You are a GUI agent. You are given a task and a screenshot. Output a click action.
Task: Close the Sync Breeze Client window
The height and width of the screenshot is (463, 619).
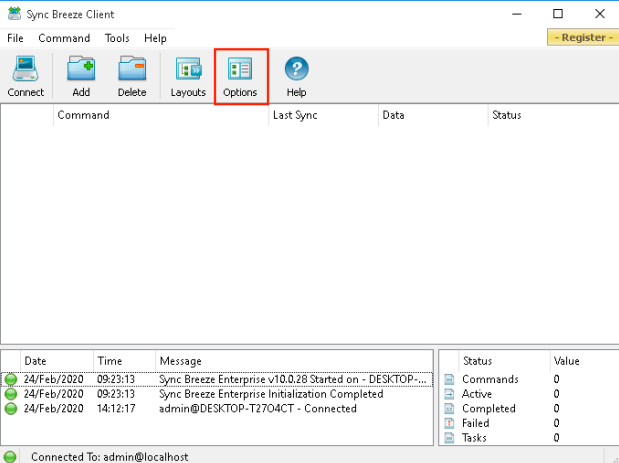[x=600, y=14]
